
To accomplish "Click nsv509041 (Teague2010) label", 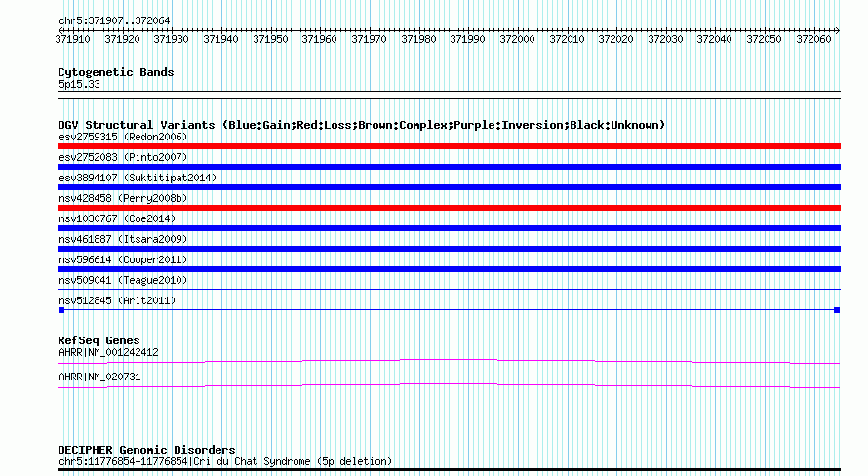I will pos(123,280).
